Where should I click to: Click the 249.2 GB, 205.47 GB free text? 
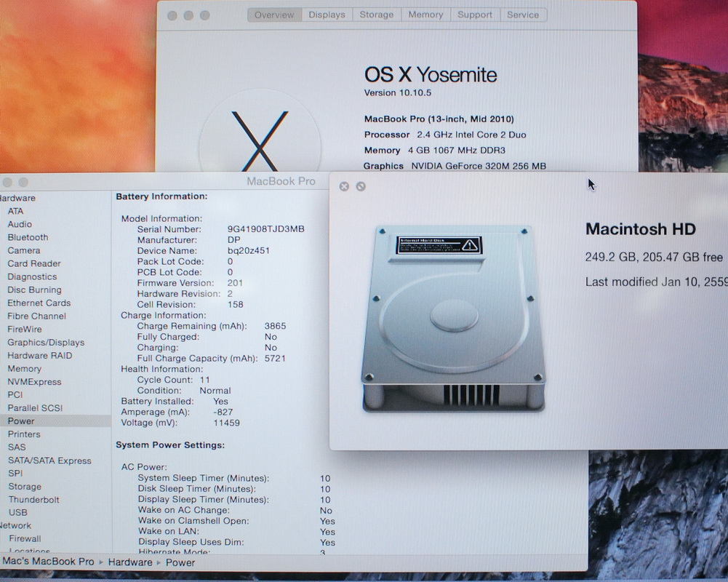click(654, 257)
